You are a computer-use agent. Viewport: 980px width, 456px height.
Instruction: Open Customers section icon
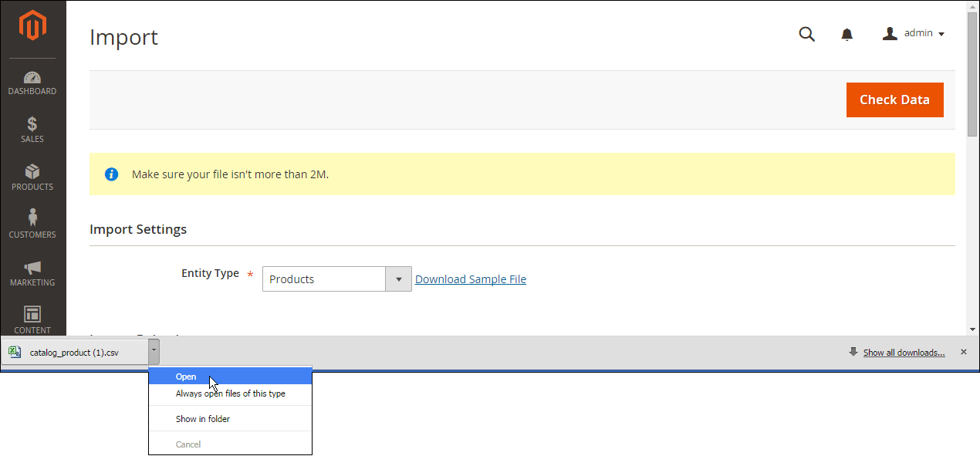[x=32, y=225]
